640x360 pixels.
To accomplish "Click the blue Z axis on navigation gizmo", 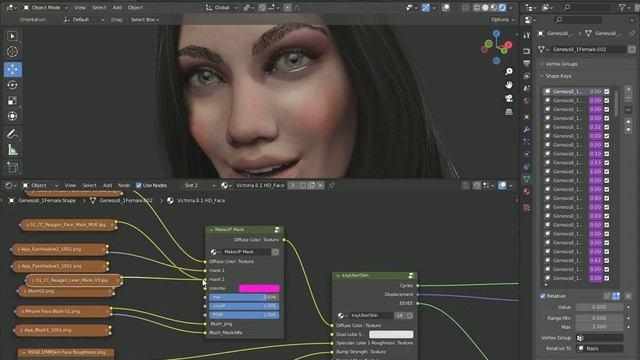I will (x=496, y=33).
